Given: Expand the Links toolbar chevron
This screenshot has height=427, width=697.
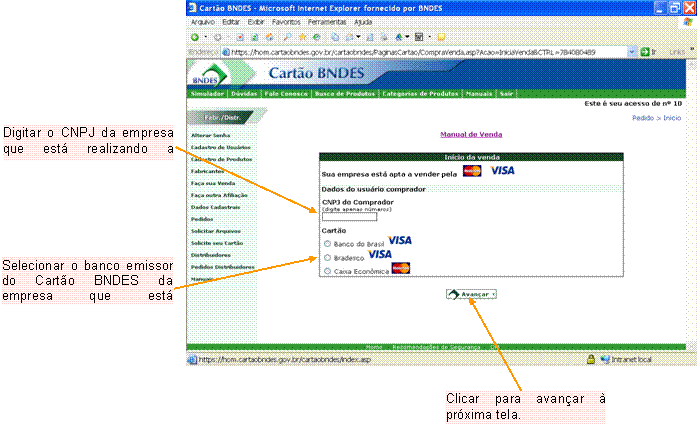Looking at the screenshot, I should (692, 50).
